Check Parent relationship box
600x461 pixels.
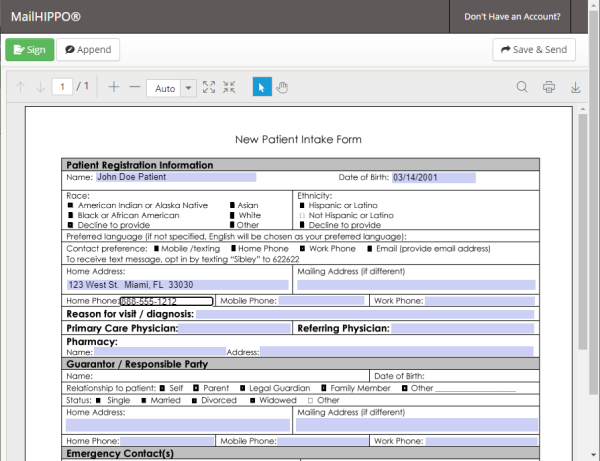(196, 388)
